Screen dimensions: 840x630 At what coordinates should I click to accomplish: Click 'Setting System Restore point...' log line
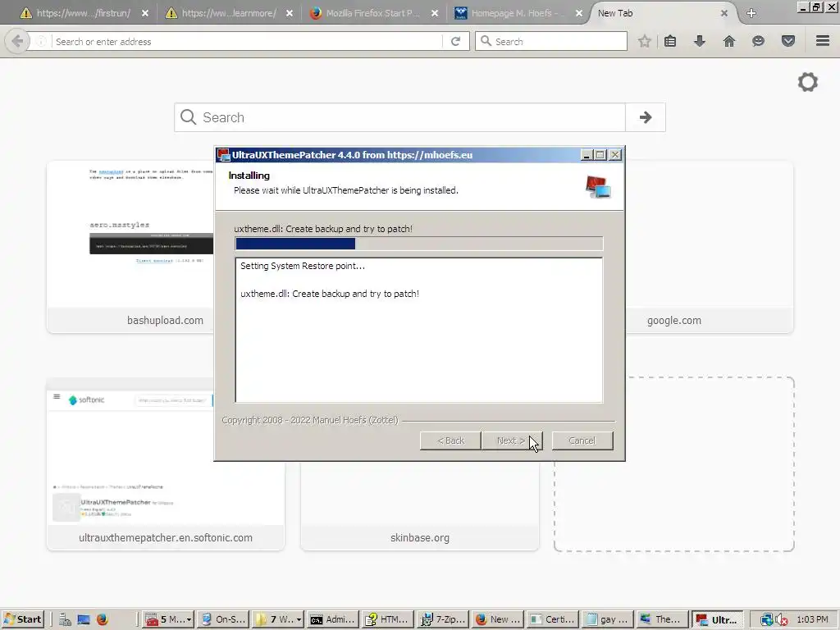click(303, 266)
